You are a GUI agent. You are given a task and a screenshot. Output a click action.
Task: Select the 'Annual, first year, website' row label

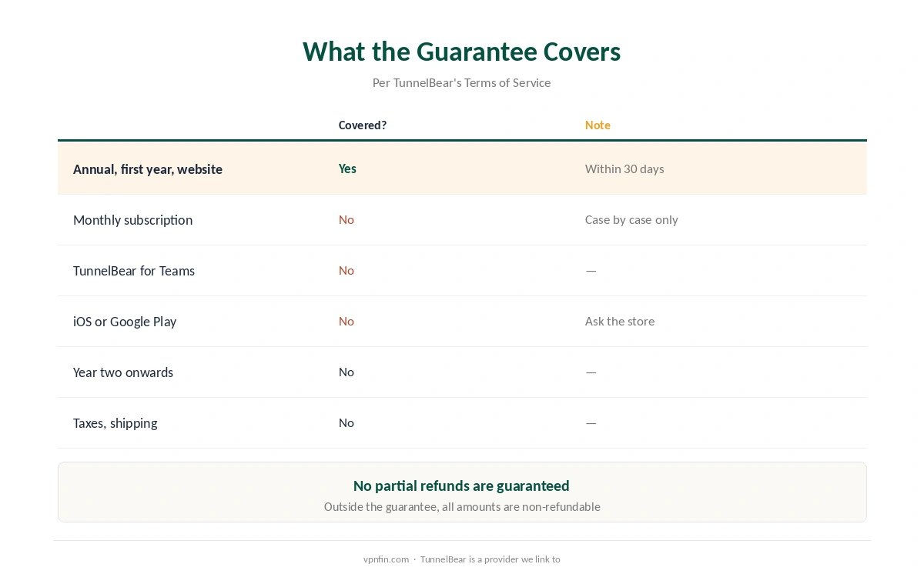point(148,169)
